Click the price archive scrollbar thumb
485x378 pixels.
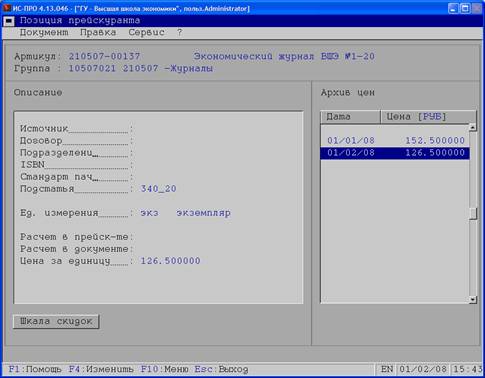tap(473, 213)
